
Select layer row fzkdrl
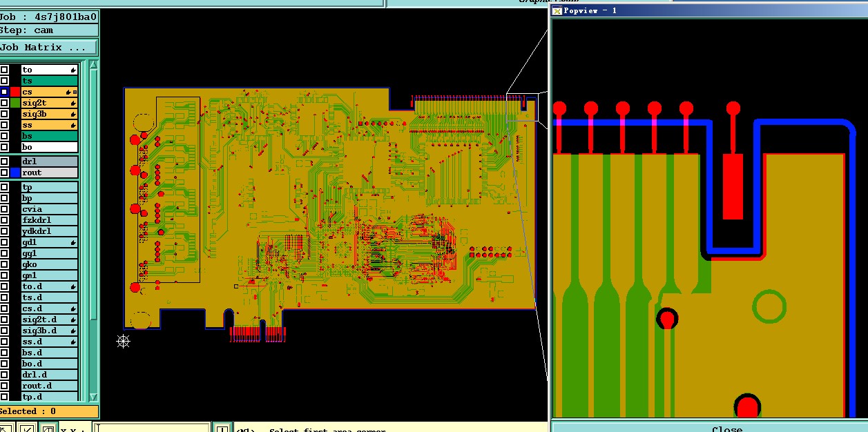click(x=49, y=220)
